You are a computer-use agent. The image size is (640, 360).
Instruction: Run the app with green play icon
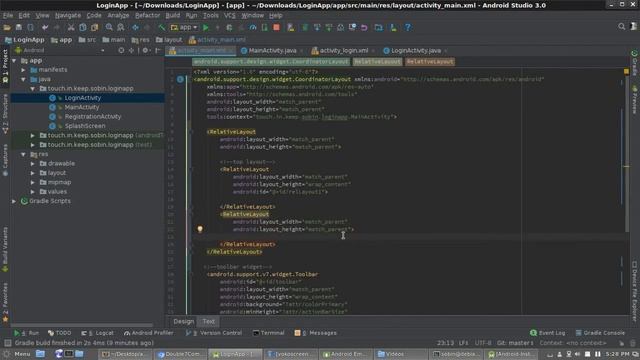point(206,27)
